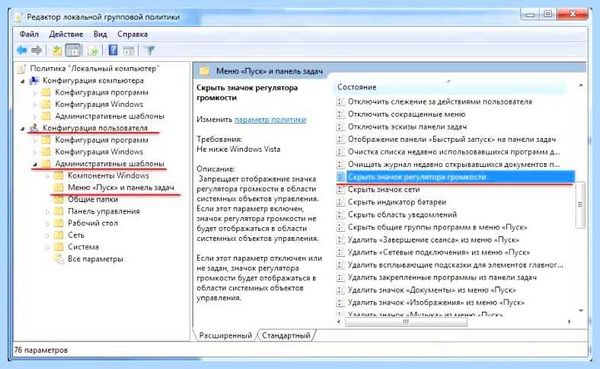The height and width of the screenshot is (369, 600).
Task: Select Удалить значок «Изображения» из меню «Пуск»
Action: click(x=436, y=302)
